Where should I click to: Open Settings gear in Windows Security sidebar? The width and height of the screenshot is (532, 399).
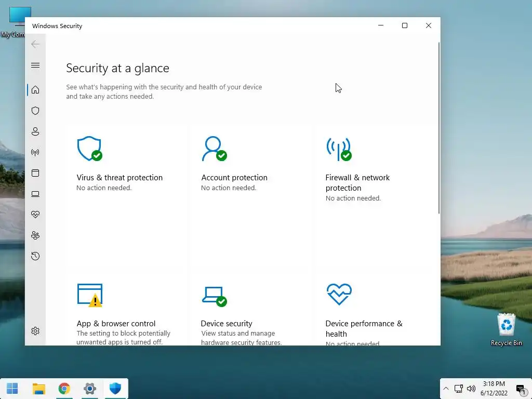(35, 331)
